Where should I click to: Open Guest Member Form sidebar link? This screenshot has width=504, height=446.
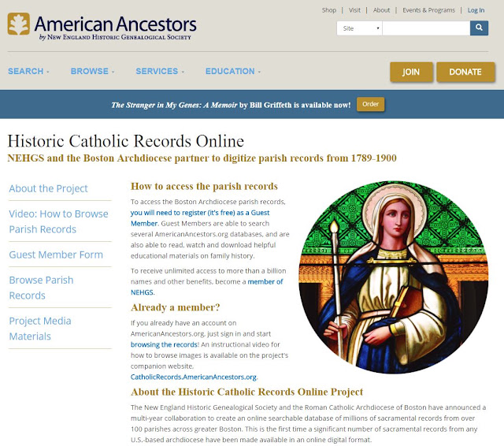[x=56, y=255]
